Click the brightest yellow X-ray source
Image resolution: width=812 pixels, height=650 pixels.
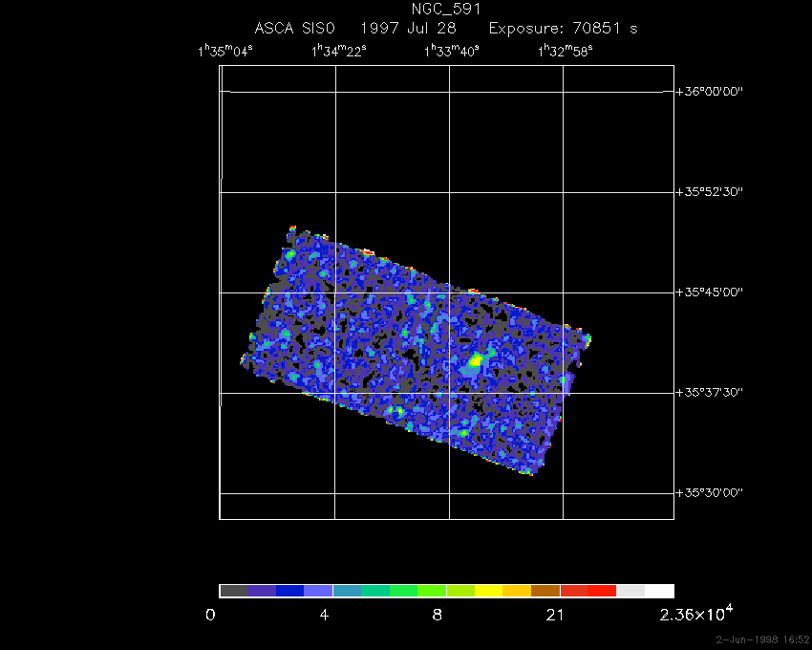click(475, 360)
